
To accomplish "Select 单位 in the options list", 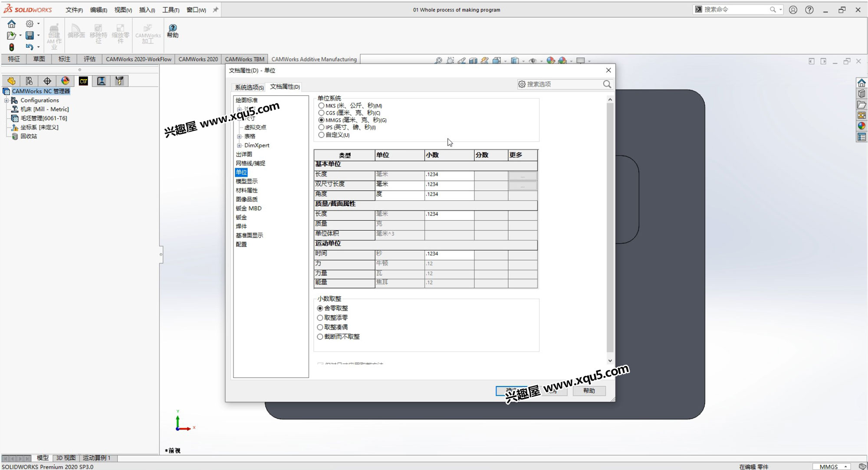I will [x=241, y=172].
